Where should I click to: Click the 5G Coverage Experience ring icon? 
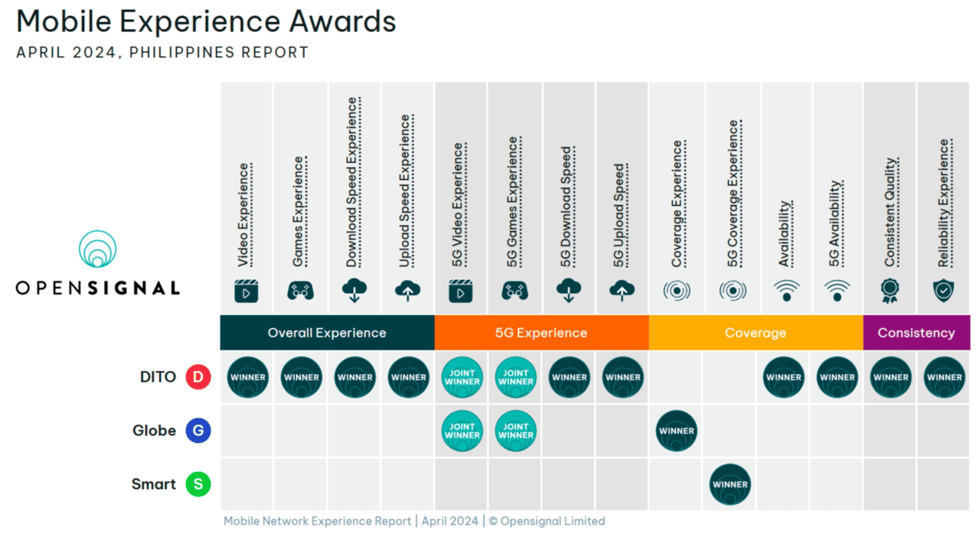(x=733, y=291)
